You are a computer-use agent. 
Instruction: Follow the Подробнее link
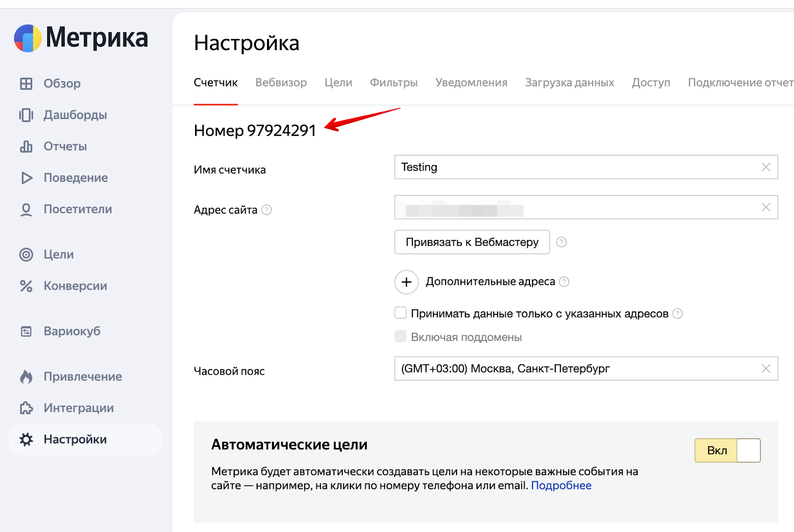pyautogui.click(x=561, y=485)
